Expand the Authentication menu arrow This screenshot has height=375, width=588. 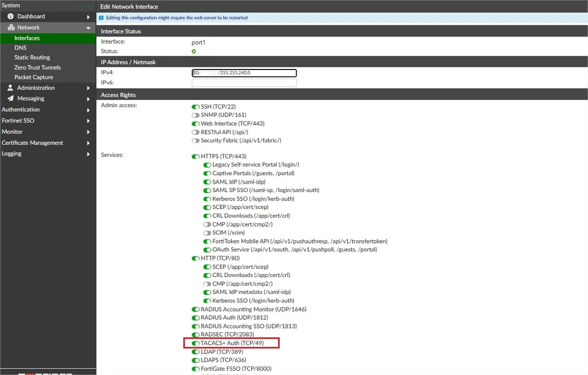(88, 110)
